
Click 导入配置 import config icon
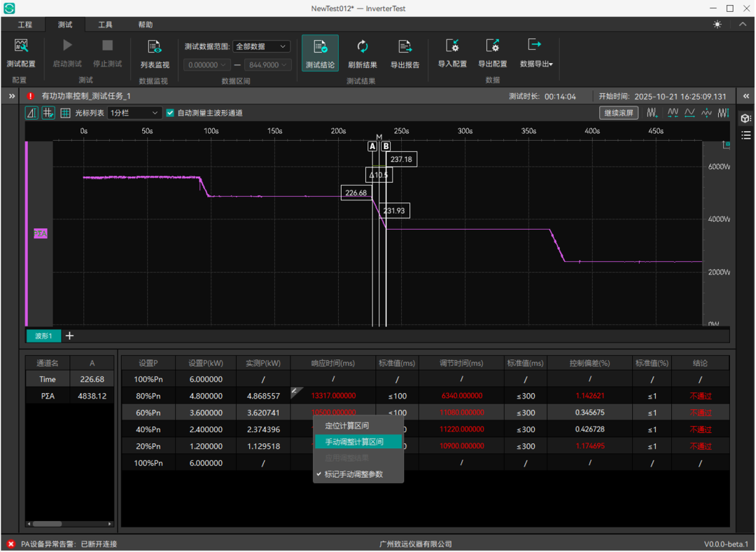click(x=452, y=53)
